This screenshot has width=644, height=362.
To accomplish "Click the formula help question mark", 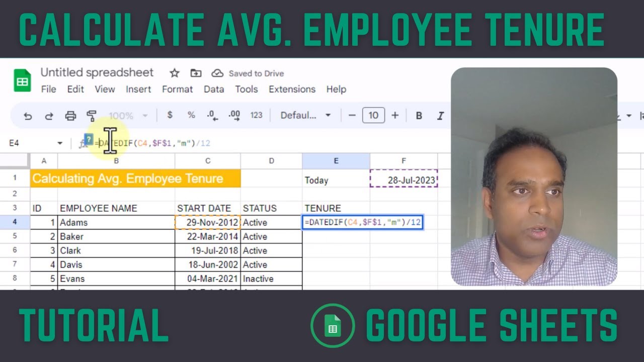I will click(x=89, y=140).
